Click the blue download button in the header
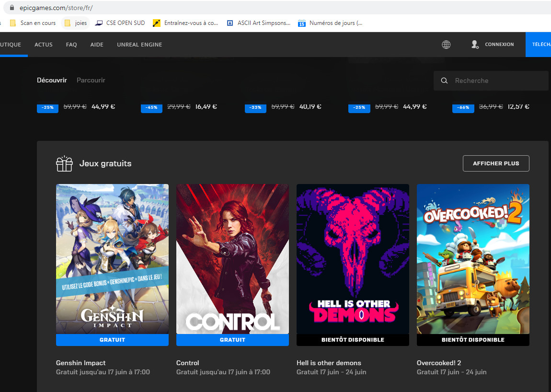This screenshot has height=392, width=551. tap(539, 44)
